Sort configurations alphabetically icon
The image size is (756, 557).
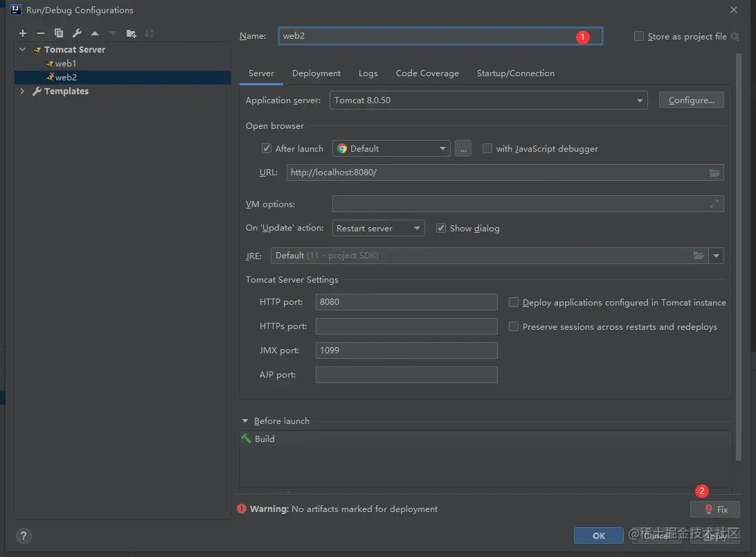pos(149,33)
